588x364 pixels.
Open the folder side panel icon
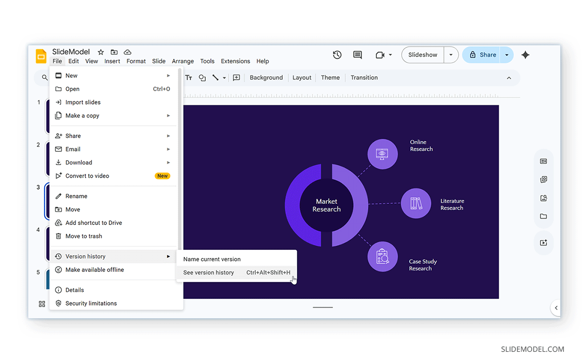click(x=543, y=216)
